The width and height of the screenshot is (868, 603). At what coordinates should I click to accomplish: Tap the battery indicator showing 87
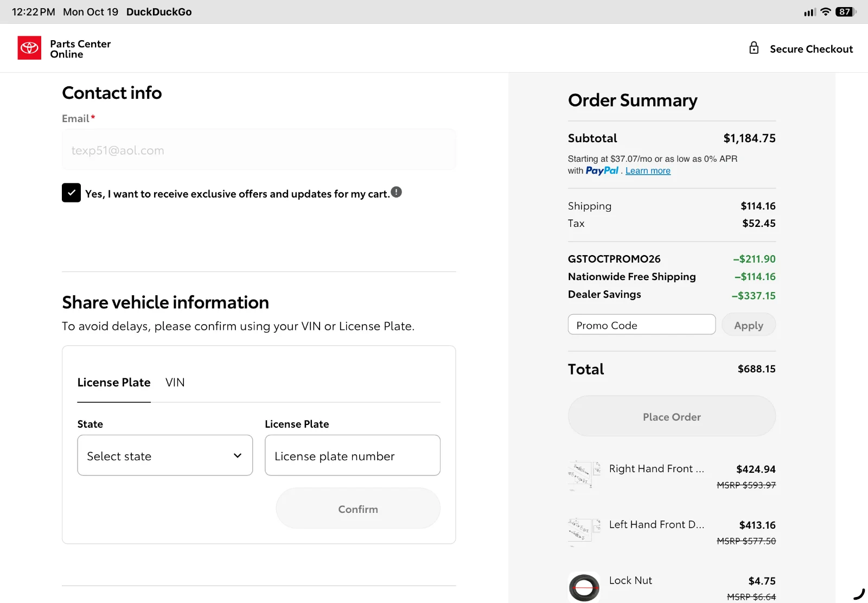(x=845, y=11)
